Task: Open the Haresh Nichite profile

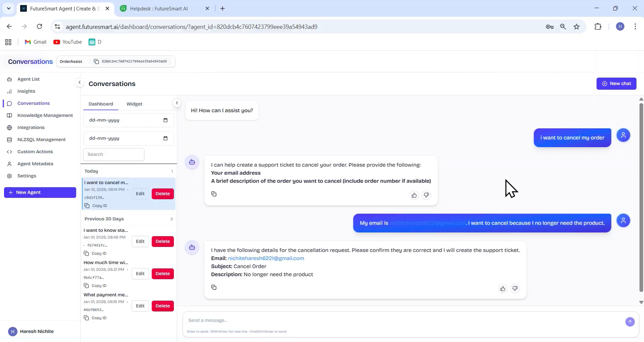Action: click(31, 331)
